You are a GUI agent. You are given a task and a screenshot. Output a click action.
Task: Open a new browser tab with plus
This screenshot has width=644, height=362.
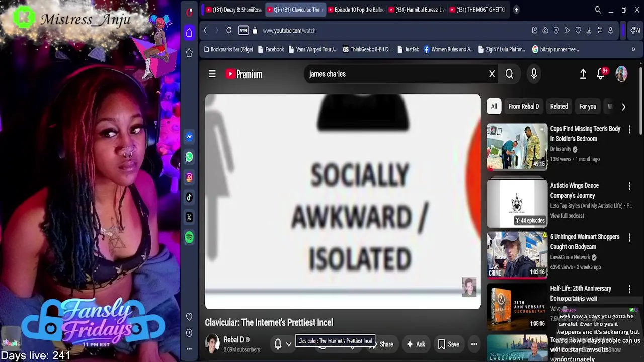(x=516, y=10)
